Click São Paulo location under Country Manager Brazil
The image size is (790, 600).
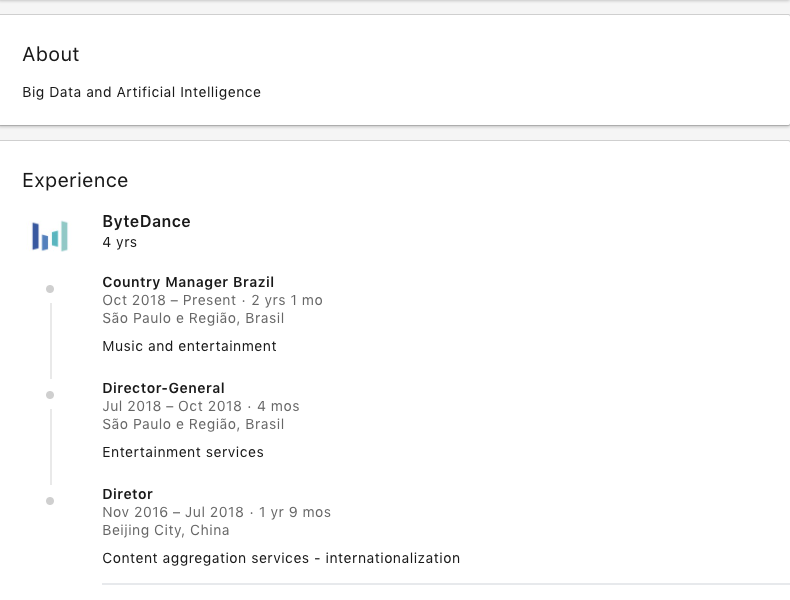coord(193,318)
